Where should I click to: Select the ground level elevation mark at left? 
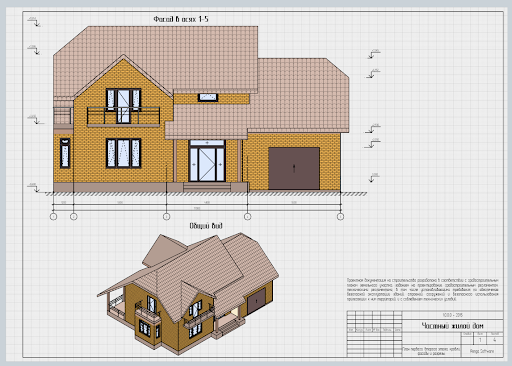(34, 188)
